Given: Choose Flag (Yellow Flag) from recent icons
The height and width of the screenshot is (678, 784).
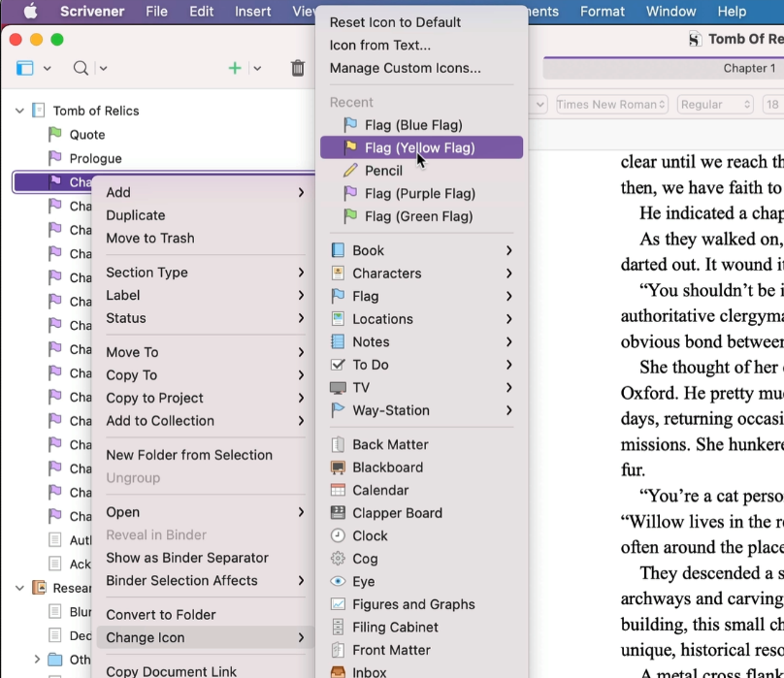Looking at the screenshot, I should click(421, 147).
